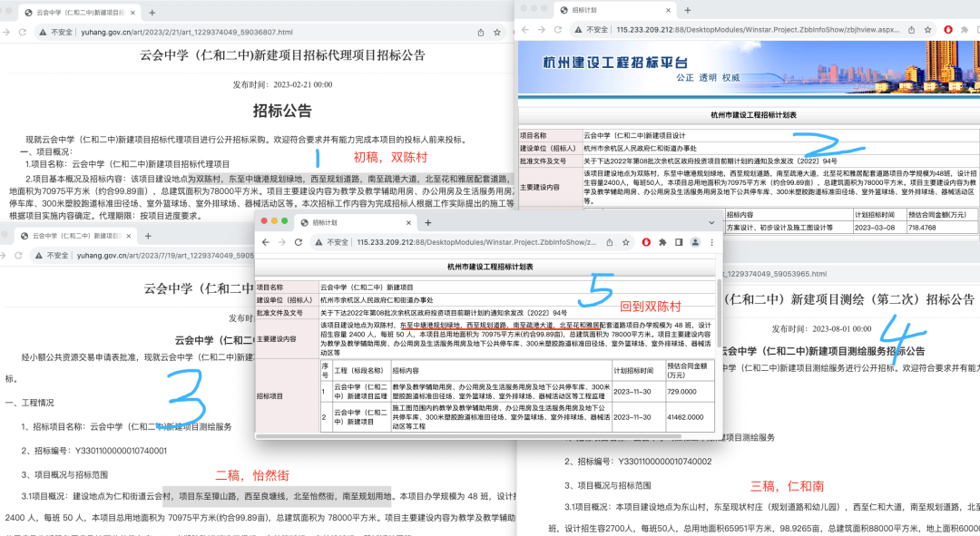The height and width of the screenshot is (536, 980).
Task: Reload the front 招标计划 window page
Action: coord(299,242)
